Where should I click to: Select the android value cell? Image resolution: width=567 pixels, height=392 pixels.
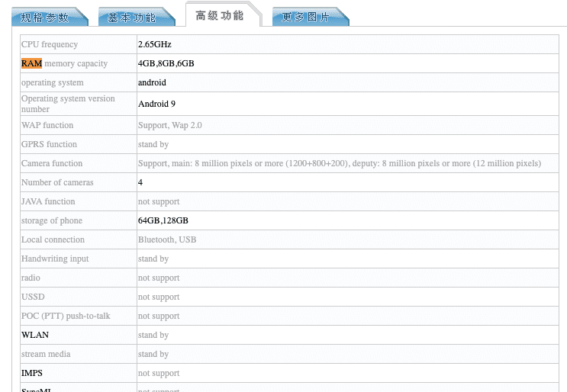pyautogui.click(x=152, y=82)
